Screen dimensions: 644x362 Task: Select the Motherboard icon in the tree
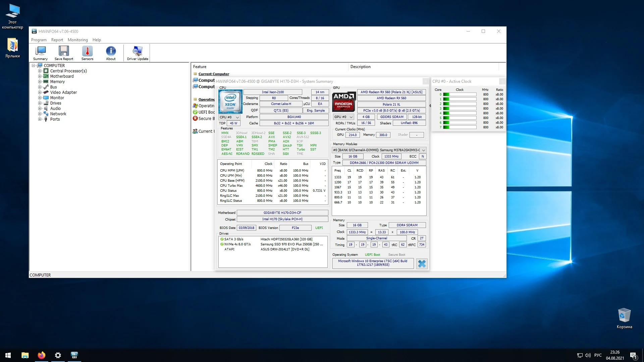click(x=46, y=76)
